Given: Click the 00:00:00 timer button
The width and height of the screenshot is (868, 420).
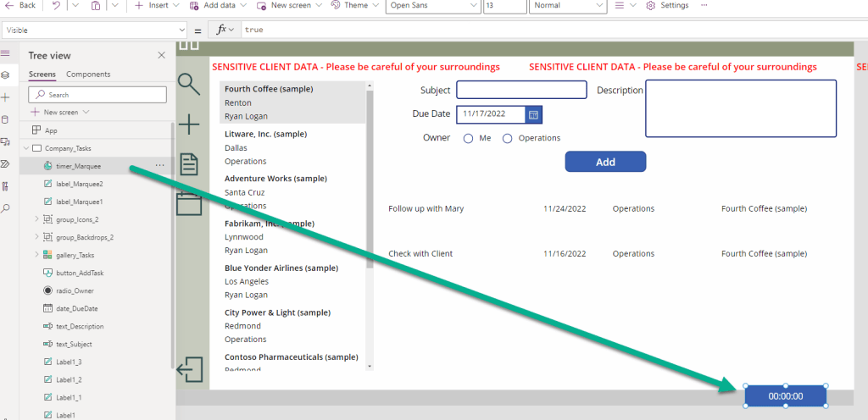Looking at the screenshot, I should pyautogui.click(x=786, y=395).
